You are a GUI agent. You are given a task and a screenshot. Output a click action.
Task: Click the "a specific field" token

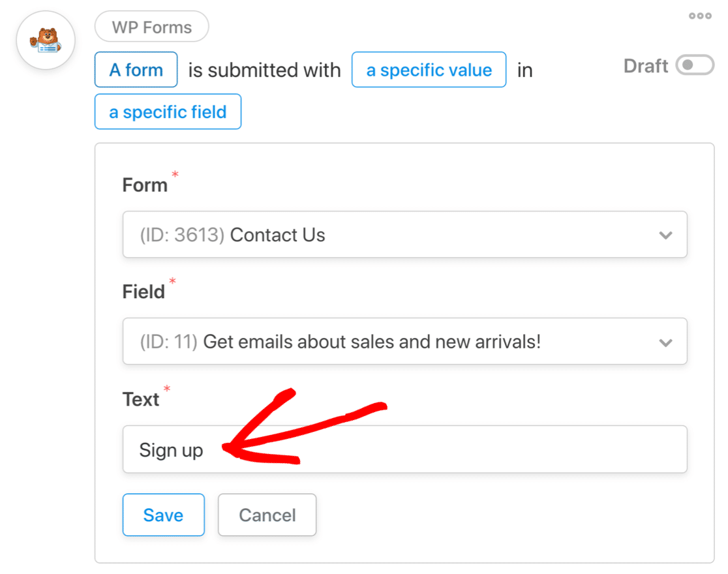(168, 112)
